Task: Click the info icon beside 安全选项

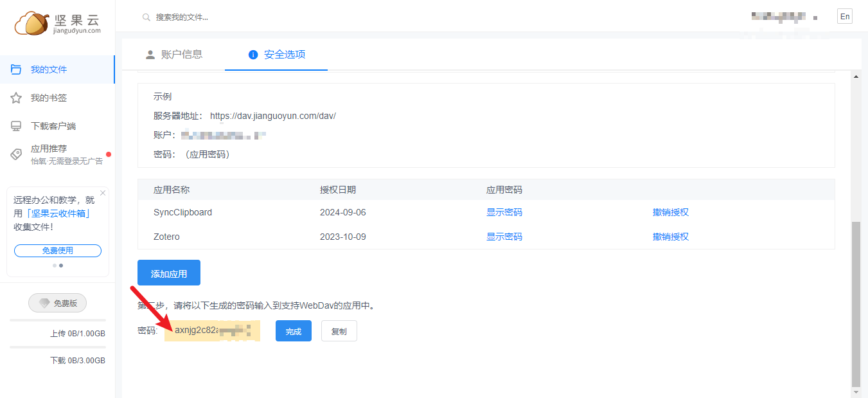Action: pos(252,55)
